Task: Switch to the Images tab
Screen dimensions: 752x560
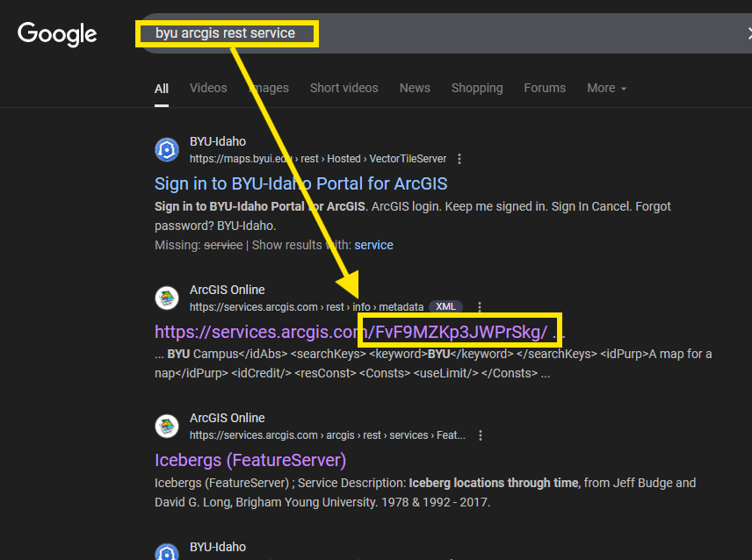Action: (269, 88)
